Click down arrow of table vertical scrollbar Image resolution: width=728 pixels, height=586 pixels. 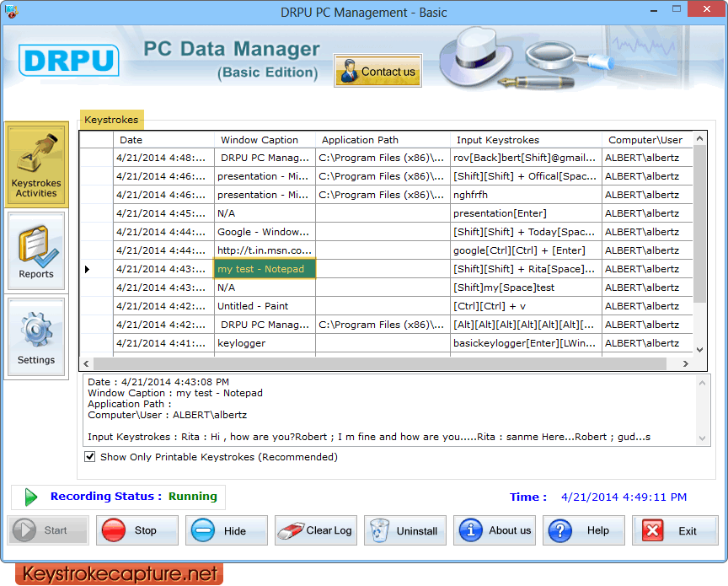(699, 350)
